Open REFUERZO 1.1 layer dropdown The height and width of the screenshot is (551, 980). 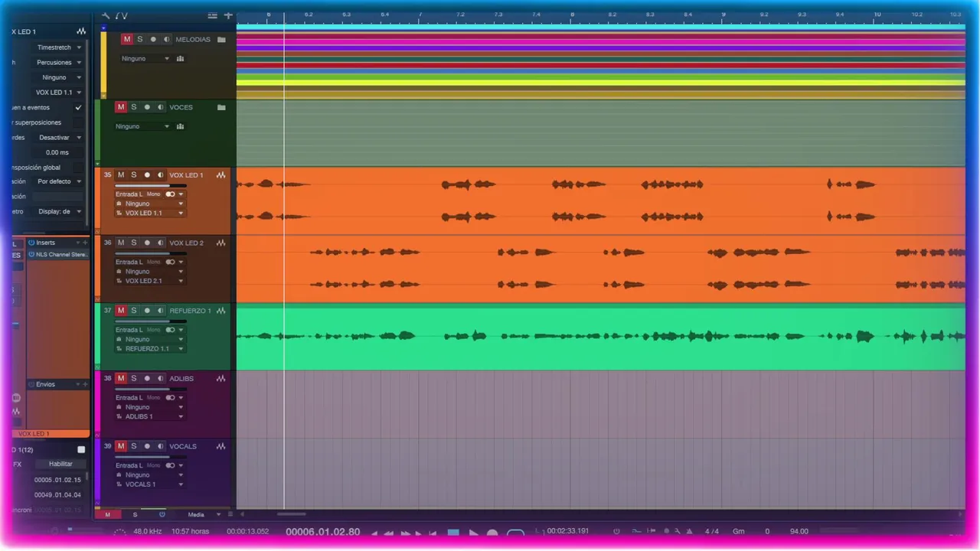pyautogui.click(x=150, y=349)
